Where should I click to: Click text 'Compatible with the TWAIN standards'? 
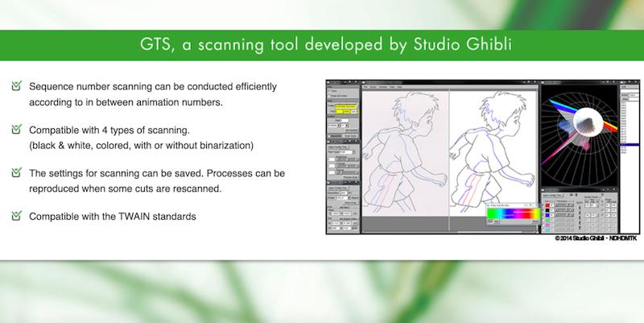[113, 216]
